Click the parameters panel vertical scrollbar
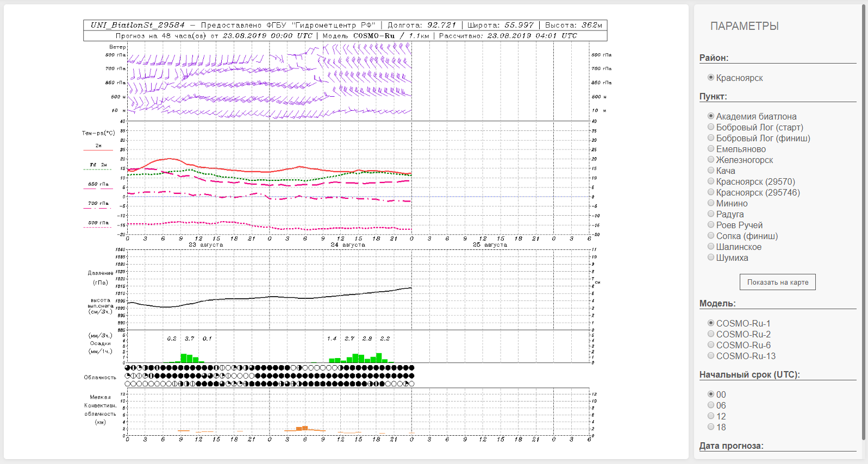The image size is (868, 464). [864, 223]
